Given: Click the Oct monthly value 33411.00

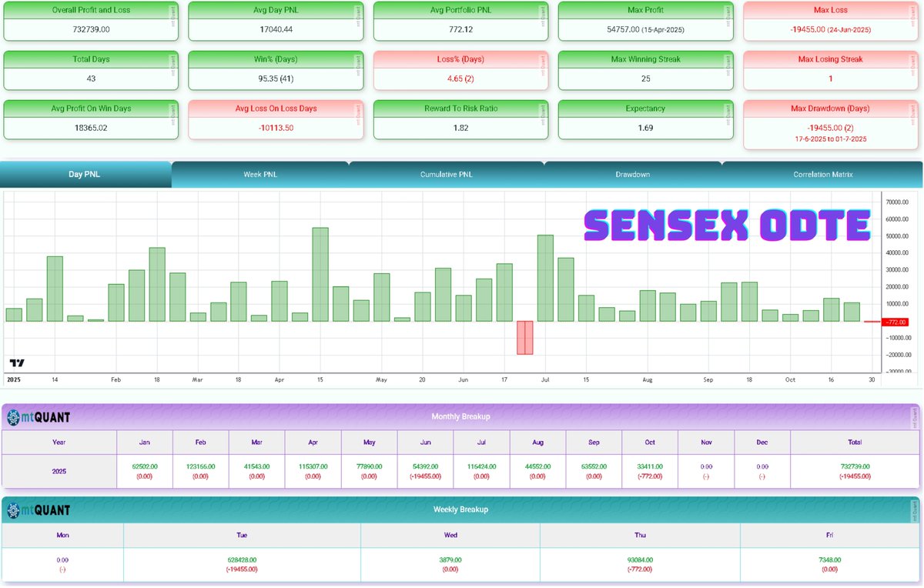Looking at the screenshot, I should click(651, 466).
